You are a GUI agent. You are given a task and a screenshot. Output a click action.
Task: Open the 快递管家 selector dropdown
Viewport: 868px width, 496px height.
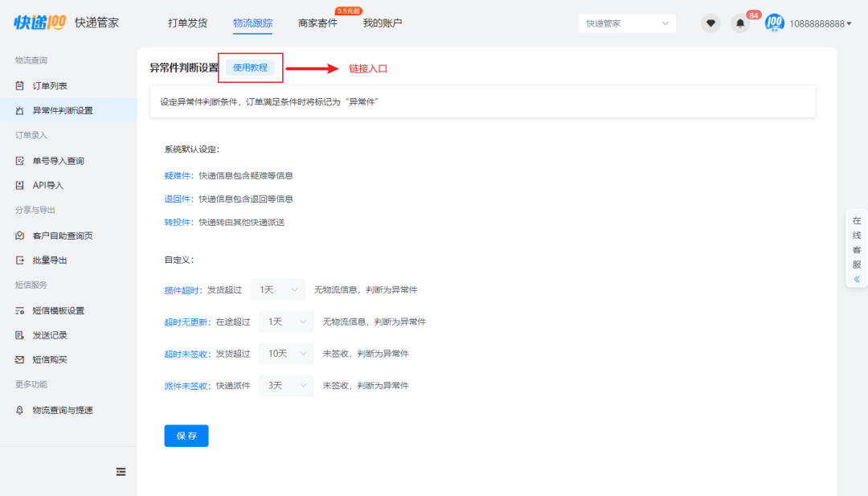[x=627, y=23]
